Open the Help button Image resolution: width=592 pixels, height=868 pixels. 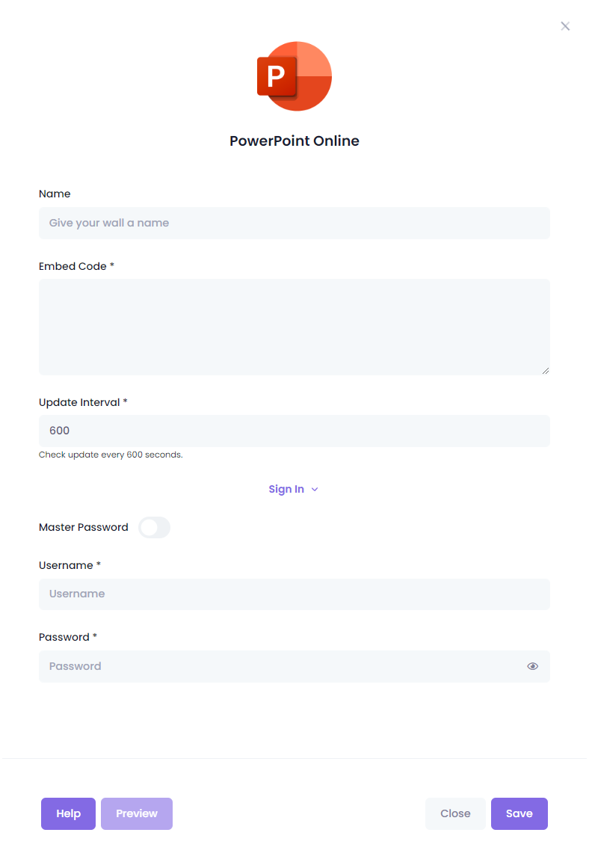(x=68, y=813)
